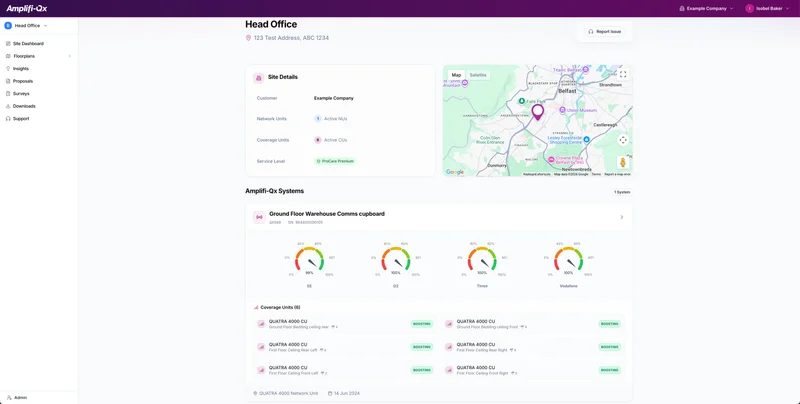Click the map camera controls icon
Viewport: 800px width, 404px height.
point(623,140)
